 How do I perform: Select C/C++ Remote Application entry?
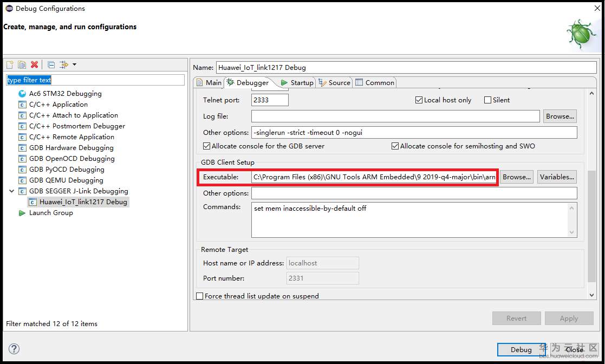click(x=71, y=136)
